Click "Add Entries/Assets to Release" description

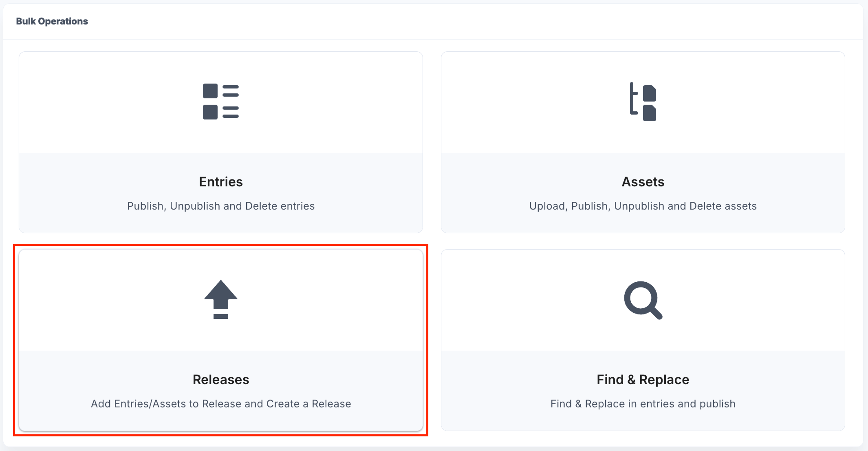[166, 403]
